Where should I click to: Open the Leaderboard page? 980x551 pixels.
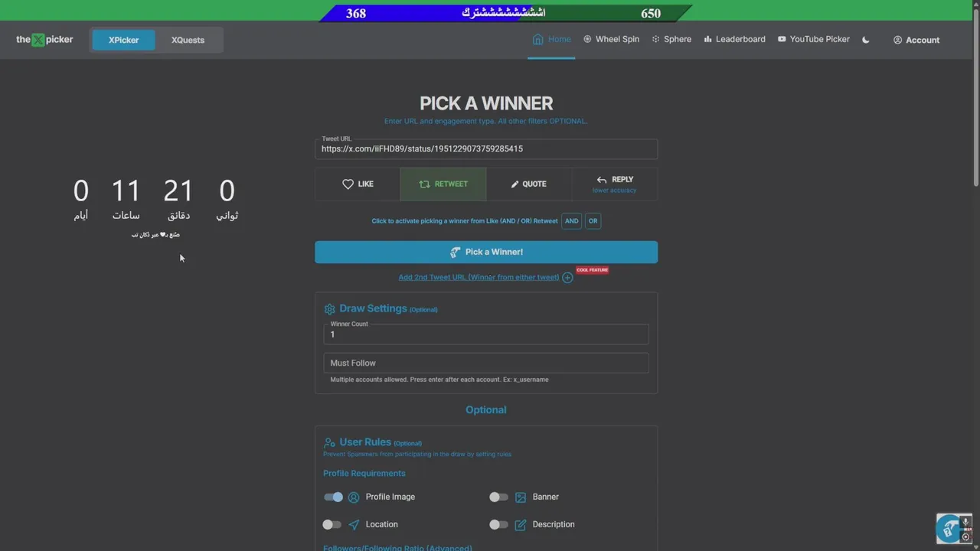tap(734, 39)
